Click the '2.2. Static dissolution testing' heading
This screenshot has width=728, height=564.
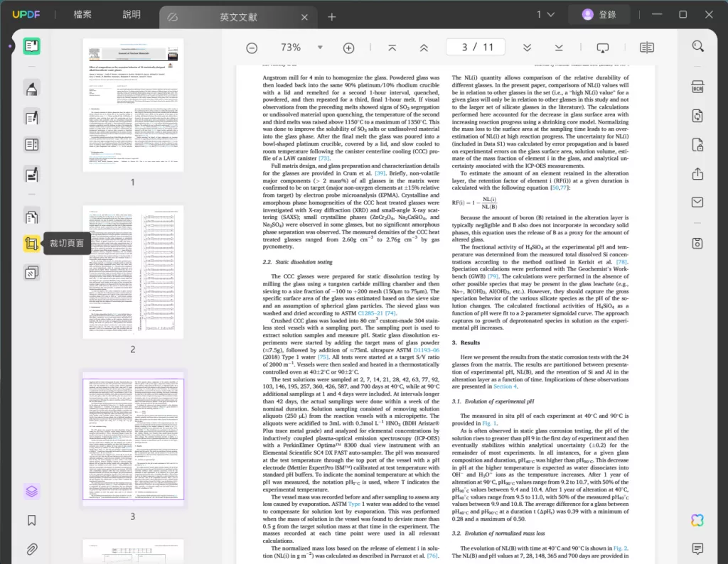[x=298, y=262]
